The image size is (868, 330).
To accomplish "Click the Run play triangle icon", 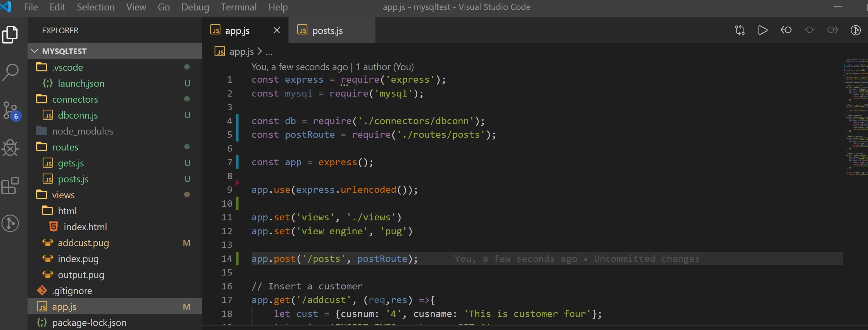I will (763, 30).
